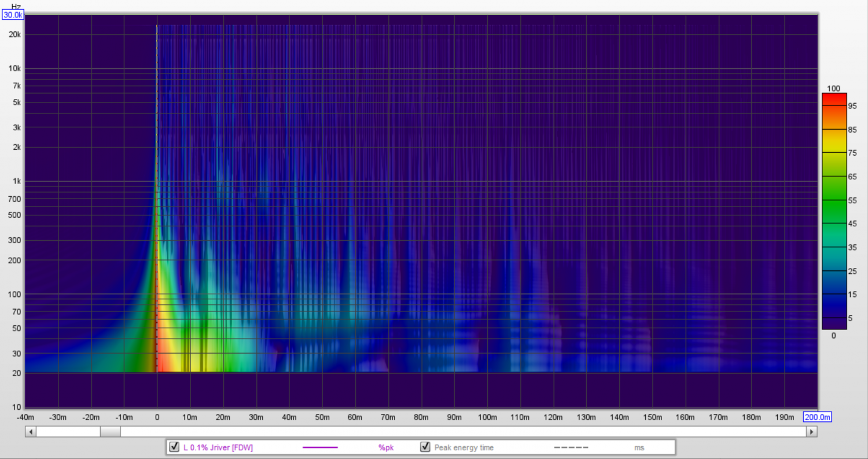This screenshot has width=868, height=459.
Task: Click the Peak energy time legend label
Action: pos(464,447)
